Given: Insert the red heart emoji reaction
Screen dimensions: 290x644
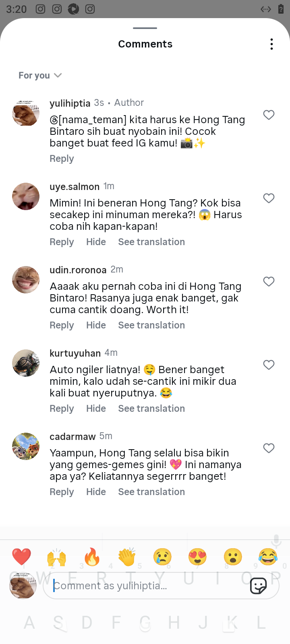Looking at the screenshot, I should tap(21, 557).
